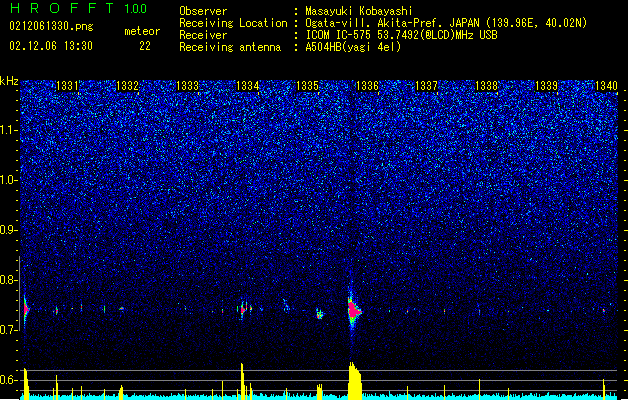Click the 1334 time marker

tap(248, 85)
